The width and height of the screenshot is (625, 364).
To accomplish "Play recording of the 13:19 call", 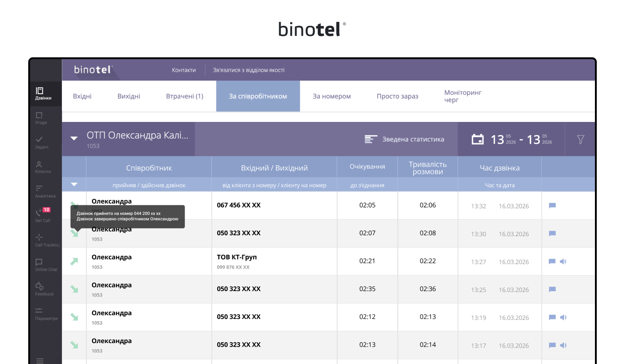I will (x=563, y=317).
